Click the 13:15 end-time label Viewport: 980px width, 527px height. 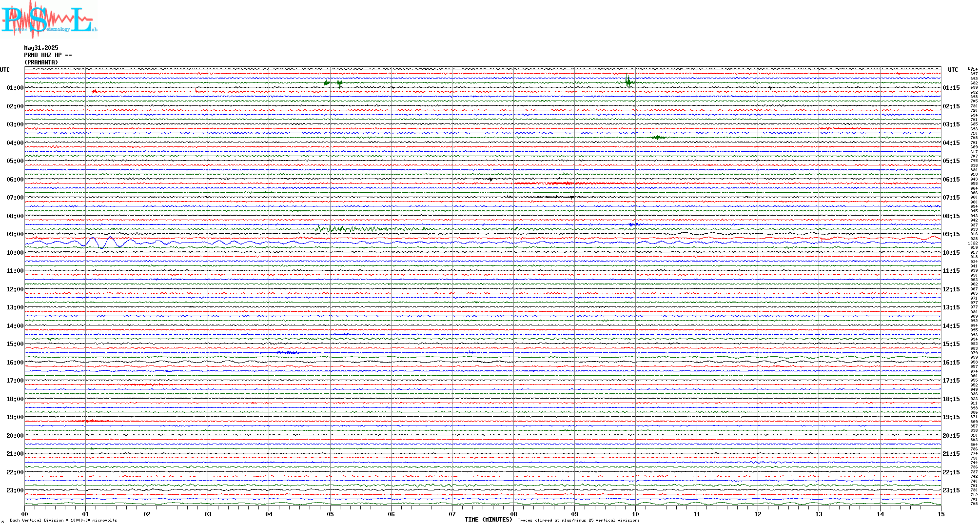pos(951,307)
